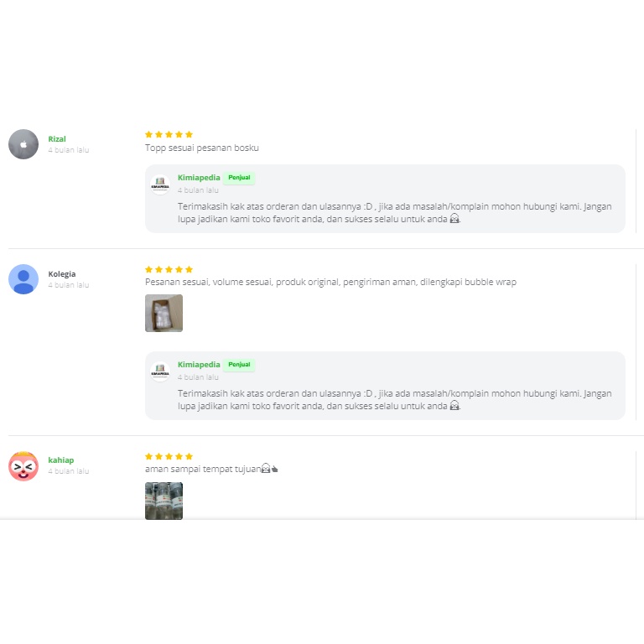This screenshot has height=644, width=644.
Task: View kahiap's attached bottle photo
Action: tap(164, 501)
